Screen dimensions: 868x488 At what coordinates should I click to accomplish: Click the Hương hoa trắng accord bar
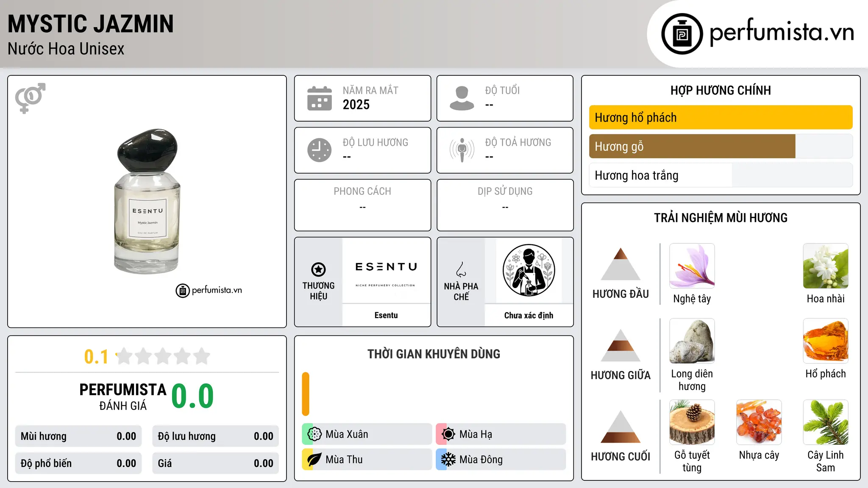click(x=721, y=175)
